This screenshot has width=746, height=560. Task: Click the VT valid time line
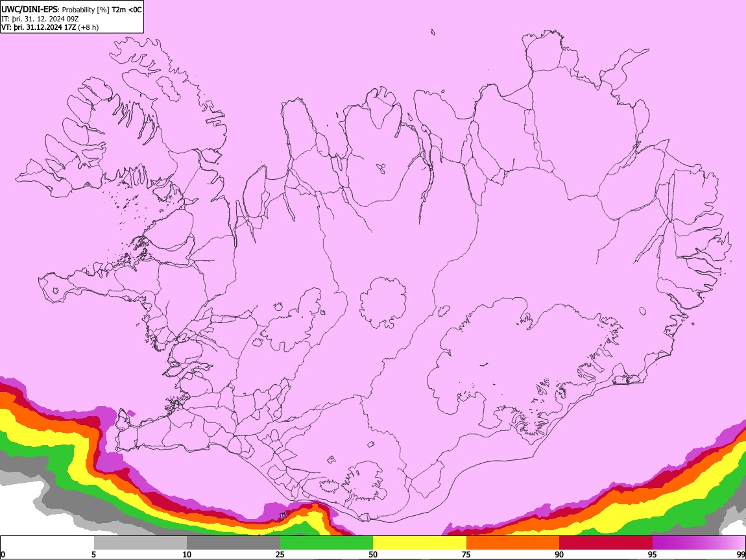[50, 27]
